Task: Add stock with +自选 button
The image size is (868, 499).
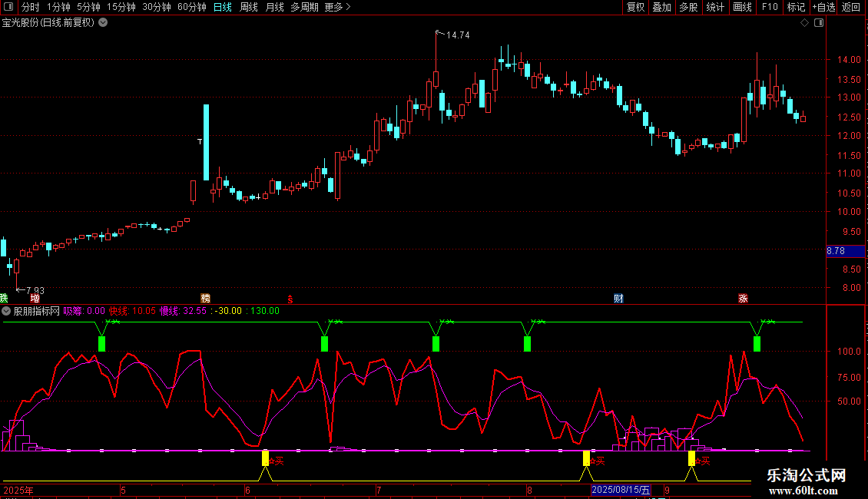Action: click(x=821, y=7)
